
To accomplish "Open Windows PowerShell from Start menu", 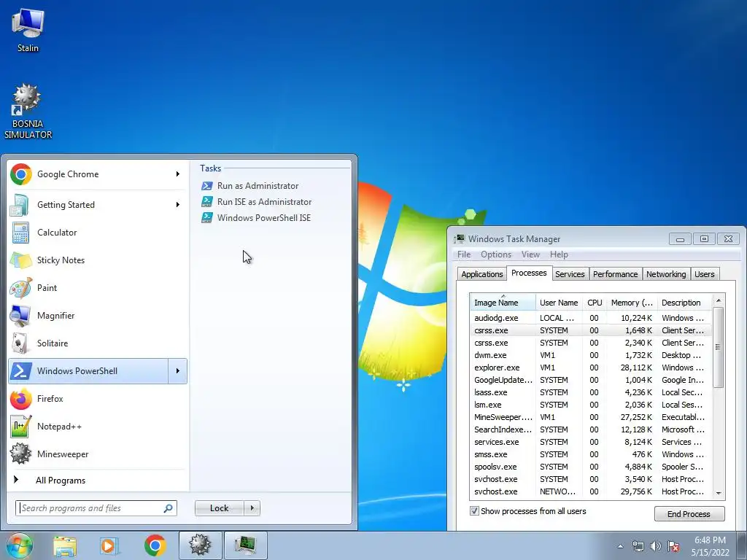I will [88, 371].
